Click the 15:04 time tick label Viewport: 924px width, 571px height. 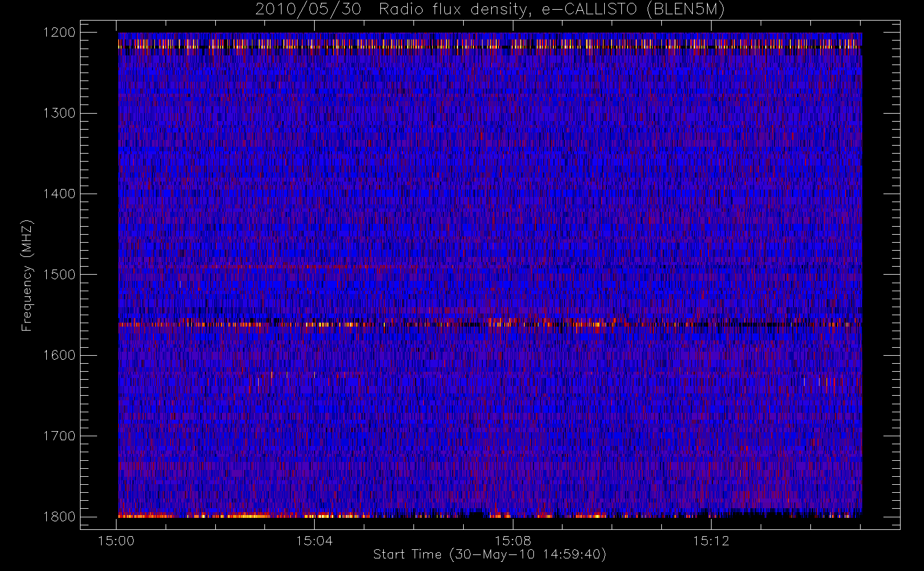click(315, 541)
